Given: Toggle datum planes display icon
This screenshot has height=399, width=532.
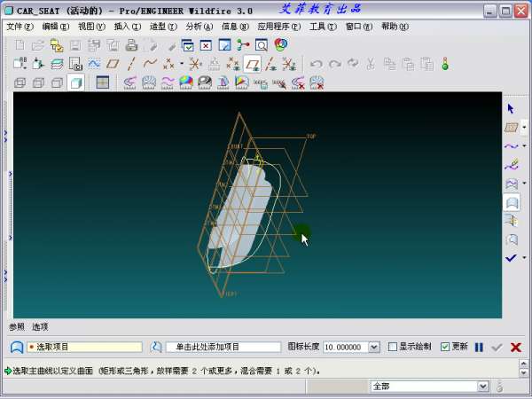Looking at the screenshot, I should click(x=252, y=64).
